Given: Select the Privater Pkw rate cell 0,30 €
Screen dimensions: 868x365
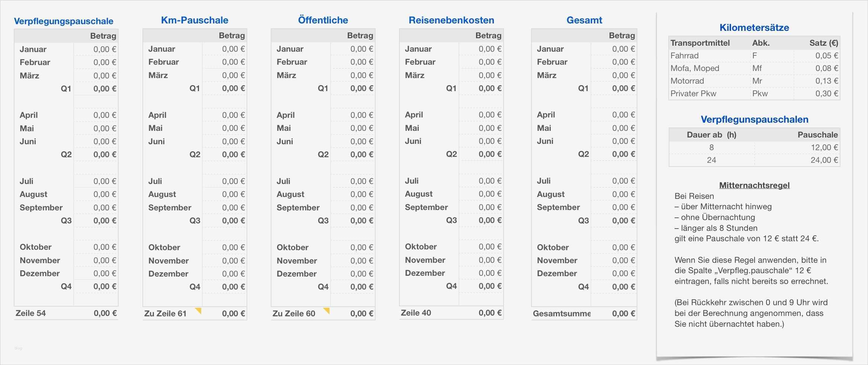Looking at the screenshot, I should pyautogui.click(x=826, y=94).
